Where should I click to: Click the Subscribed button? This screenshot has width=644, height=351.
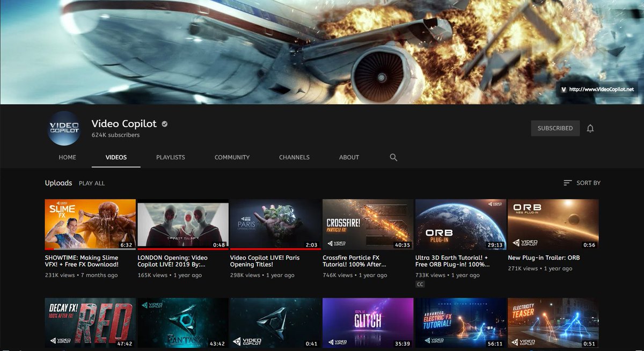click(555, 128)
